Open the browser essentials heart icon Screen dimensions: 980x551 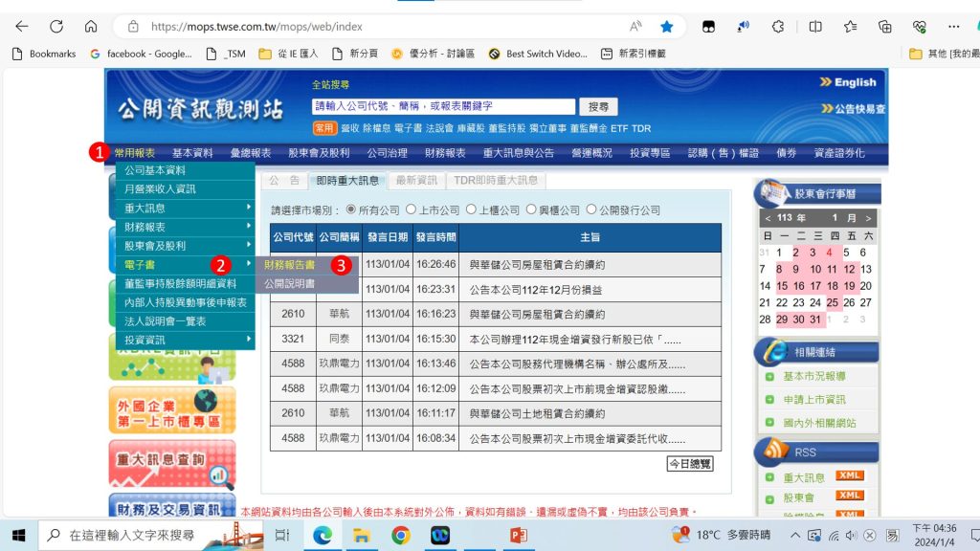click(x=919, y=26)
